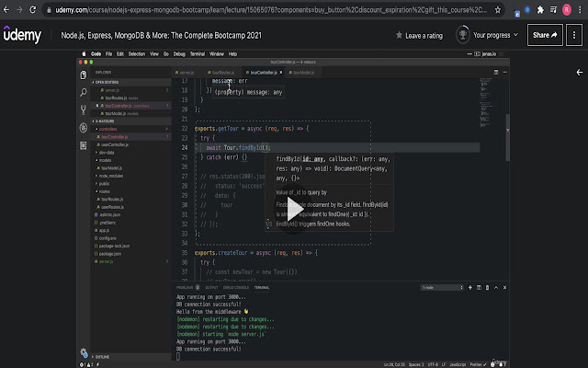Collapse the Open Editors section
The width and height of the screenshot is (588, 368).
tap(107, 81)
